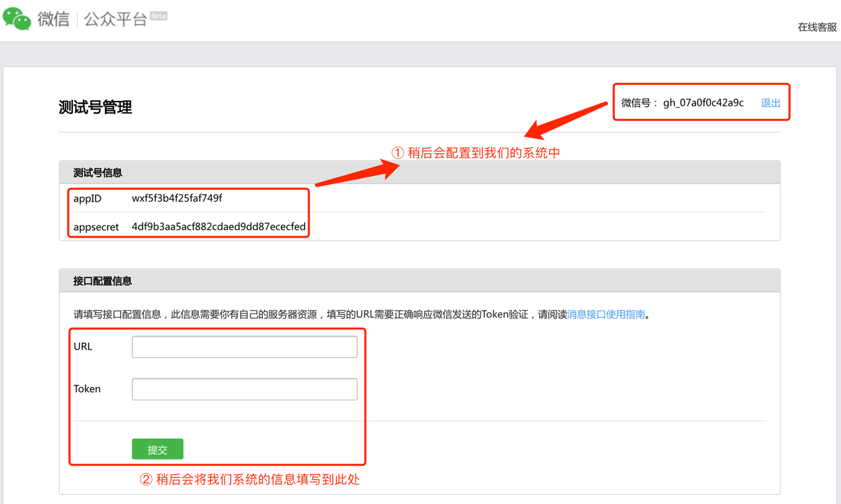
Task: Click the appsecret value string
Action: click(x=218, y=227)
